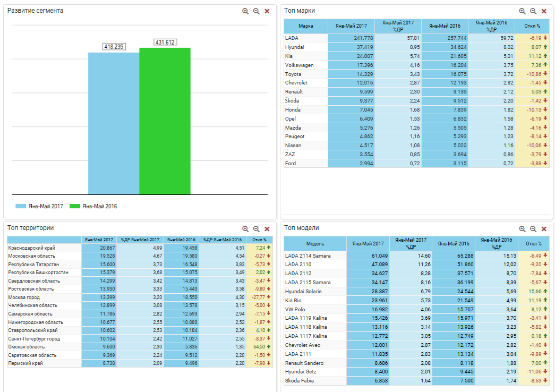
Task: Select the LADA row in Топ марки
Action: (x=306, y=38)
